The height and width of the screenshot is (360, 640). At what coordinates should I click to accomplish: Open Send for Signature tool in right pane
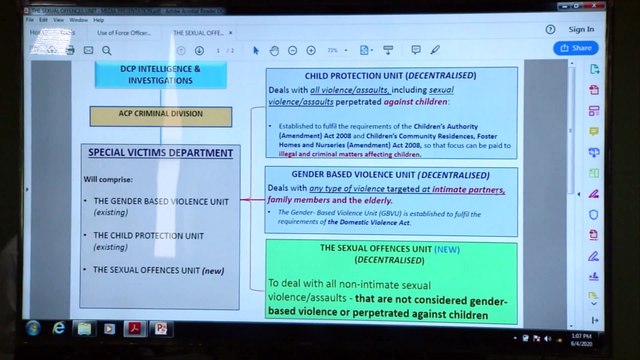pos(594,276)
